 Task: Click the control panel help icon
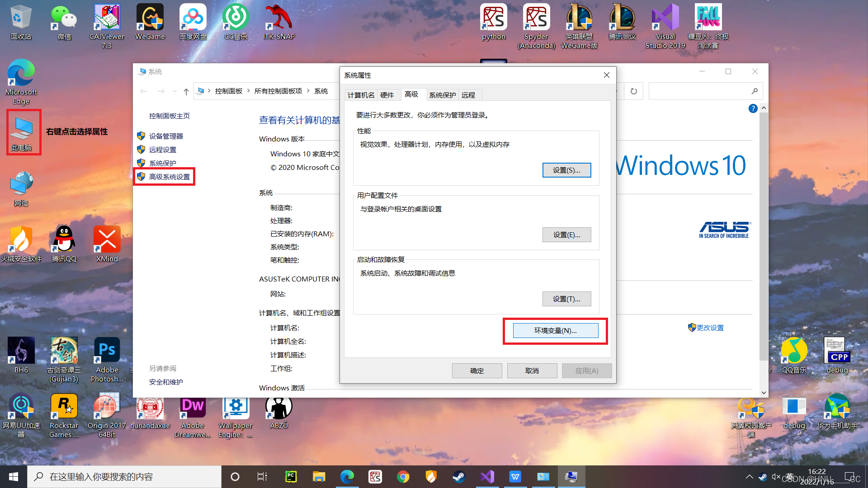click(x=753, y=108)
